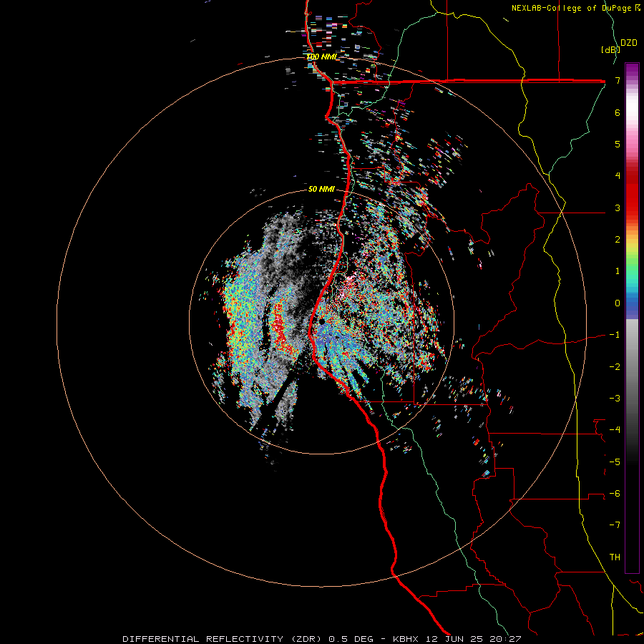Click the "5" value on the scale

[x=618, y=144]
